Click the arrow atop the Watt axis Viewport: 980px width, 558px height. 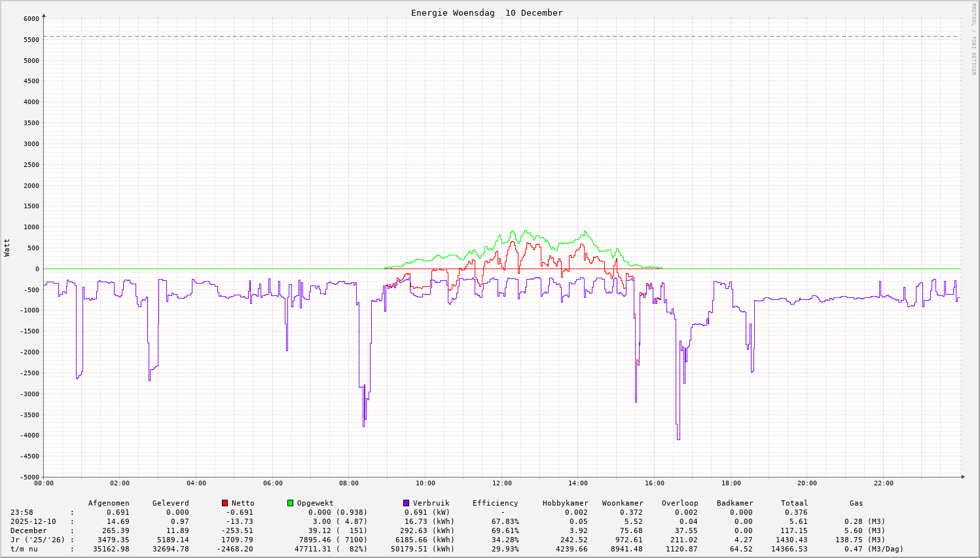pos(44,14)
